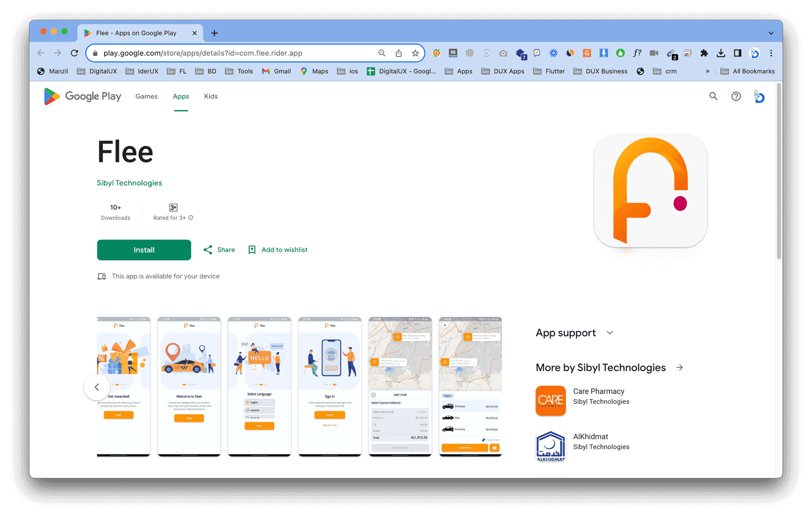The width and height of the screenshot is (812, 517).
Task: Click the f? font finder extension icon
Action: pyautogui.click(x=637, y=53)
